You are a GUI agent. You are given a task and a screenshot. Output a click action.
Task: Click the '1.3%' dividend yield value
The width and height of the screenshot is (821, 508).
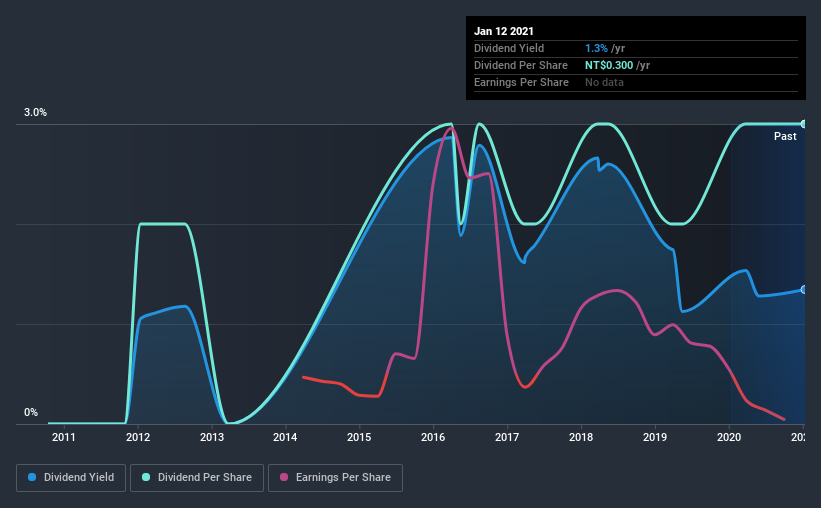coord(596,48)
